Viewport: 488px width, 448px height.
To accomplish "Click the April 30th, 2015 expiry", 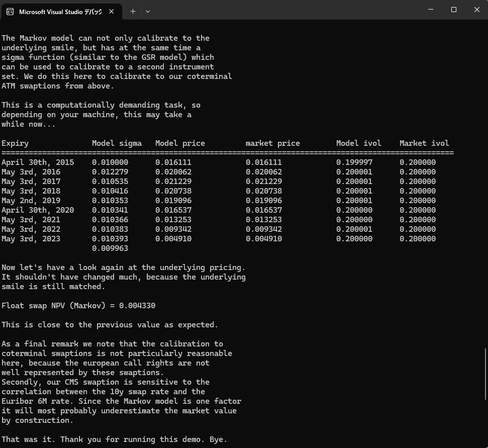I will pos(38,162).
